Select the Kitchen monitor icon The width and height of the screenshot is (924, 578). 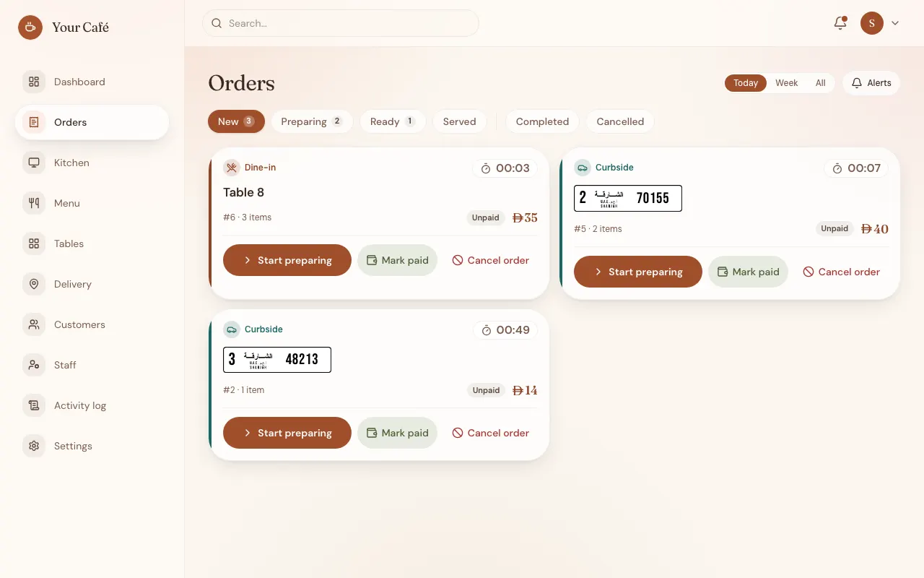pos(34,163)
